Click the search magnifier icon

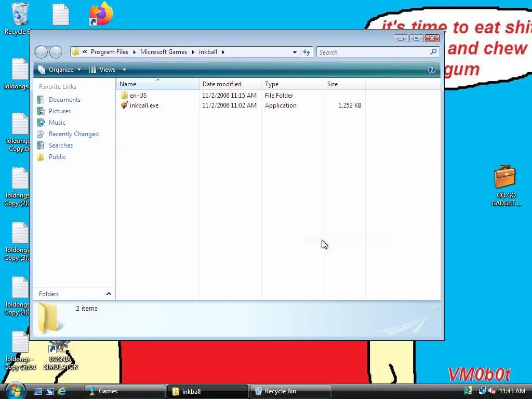pyautogui.click(x=433, y=52)
